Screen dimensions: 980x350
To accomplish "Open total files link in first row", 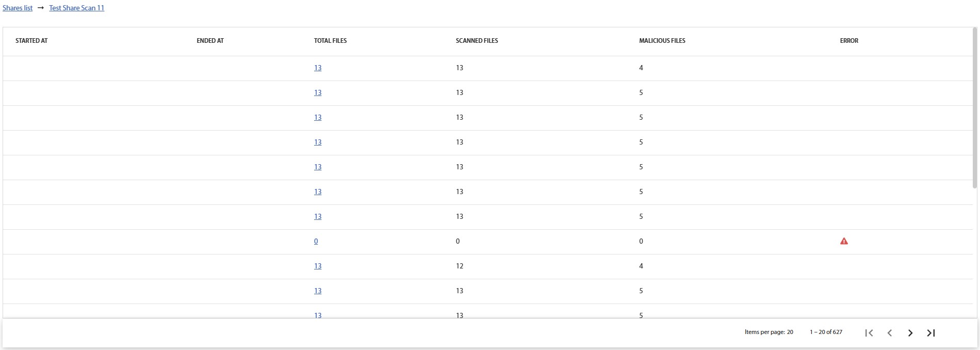I will (318, 68).
